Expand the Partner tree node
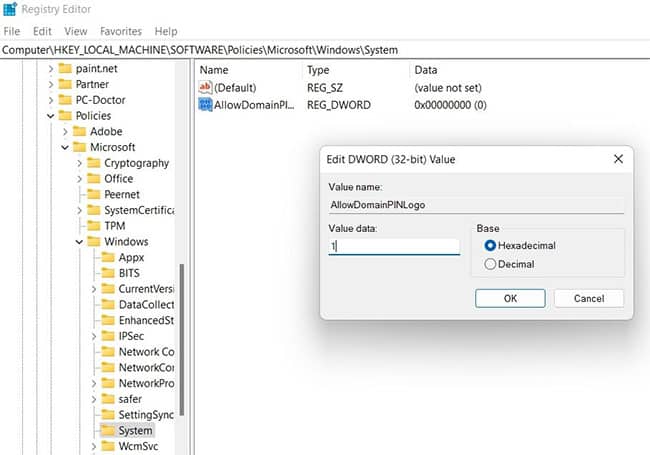The height and width of the screenshot is (455, 650). click(x=51, y=84)
